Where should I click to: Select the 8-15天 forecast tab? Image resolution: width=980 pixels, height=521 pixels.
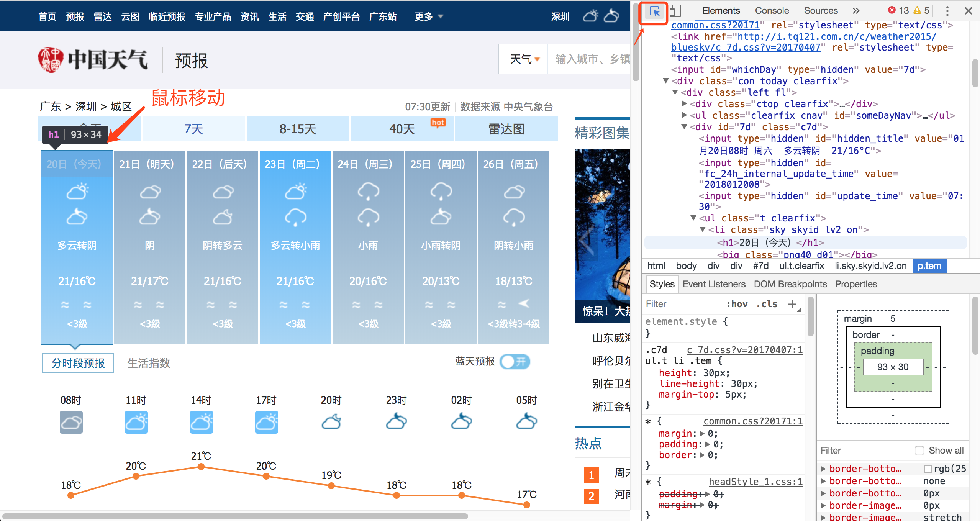pyautogui.click(x=298, y=129)
